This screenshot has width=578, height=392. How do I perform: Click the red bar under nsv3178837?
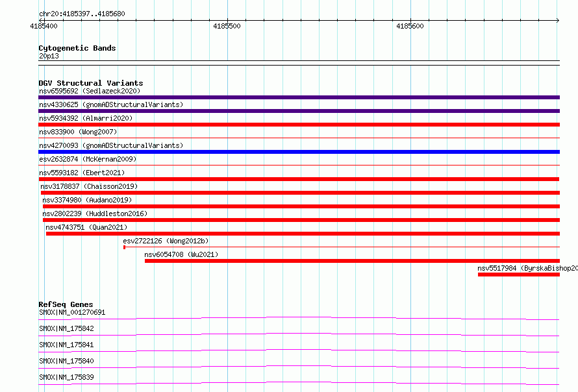click(x=301, y=193)
